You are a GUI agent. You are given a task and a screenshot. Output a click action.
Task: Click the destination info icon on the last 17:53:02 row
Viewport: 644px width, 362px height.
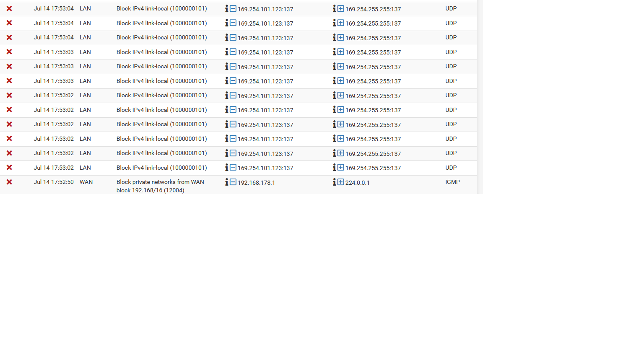(x=335, y=168)
